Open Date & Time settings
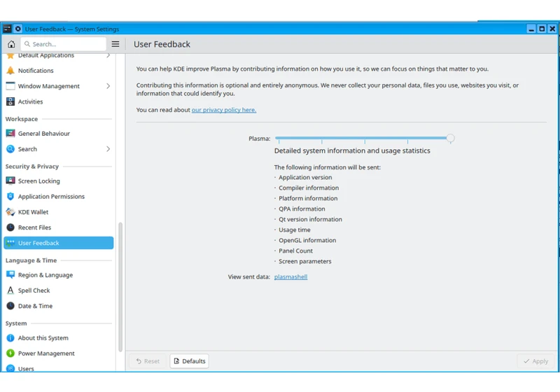Viewport: 560px width, 392px height. tap(59, 306)
